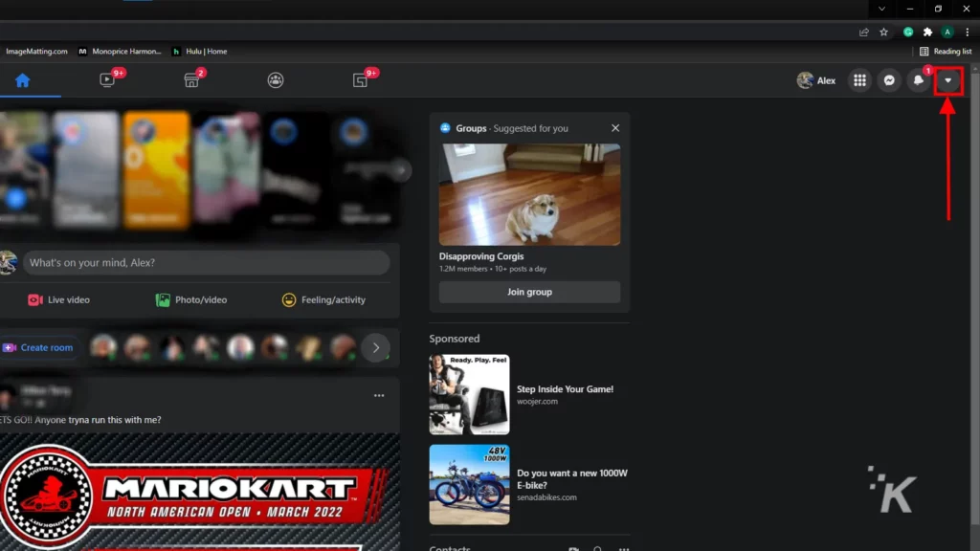Screen dimensions: 980x551
Task: Open the Notifications bell icon
Action: (919, 80)
